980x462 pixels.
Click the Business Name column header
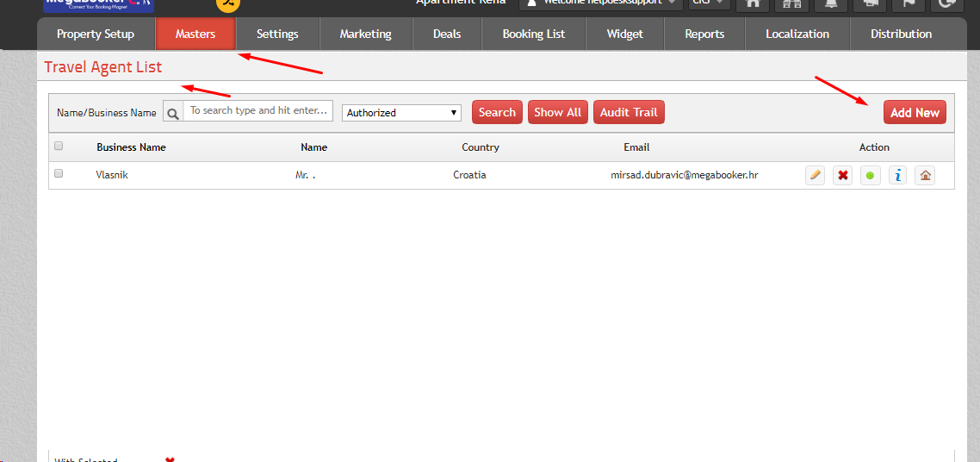(x=131, y=147)
